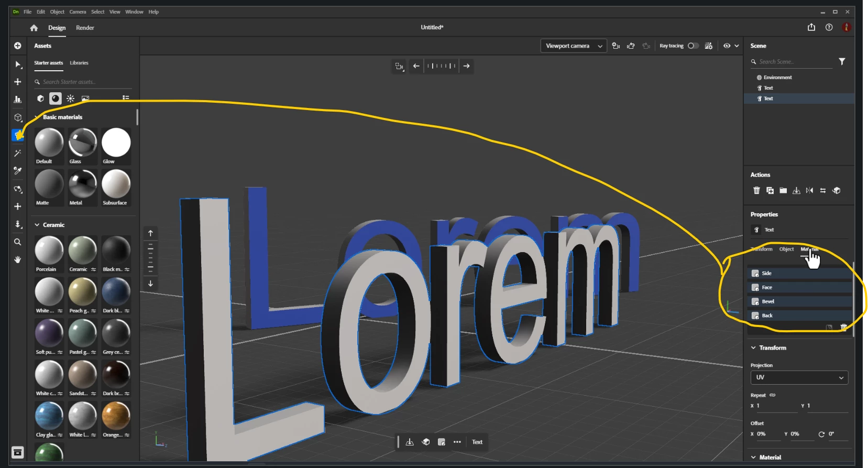Group selection with folder icon

click(783, 190)
